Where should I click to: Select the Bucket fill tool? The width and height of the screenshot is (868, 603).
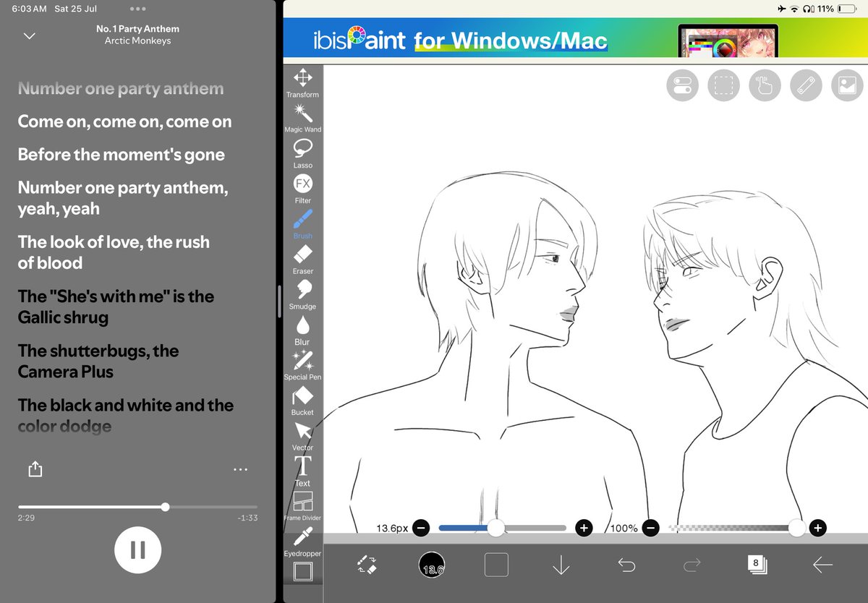coord(302,401)
